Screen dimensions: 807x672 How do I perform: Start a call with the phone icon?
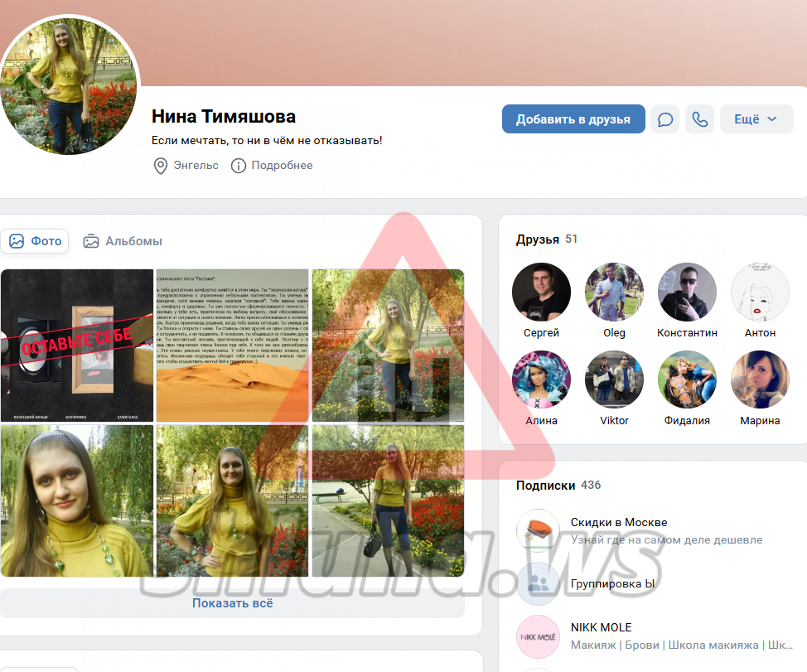700,119
